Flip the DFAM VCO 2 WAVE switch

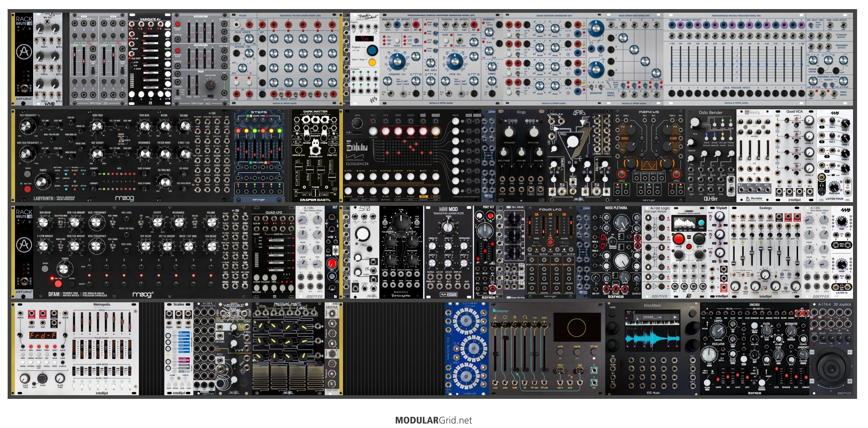[x=112, y=246]
